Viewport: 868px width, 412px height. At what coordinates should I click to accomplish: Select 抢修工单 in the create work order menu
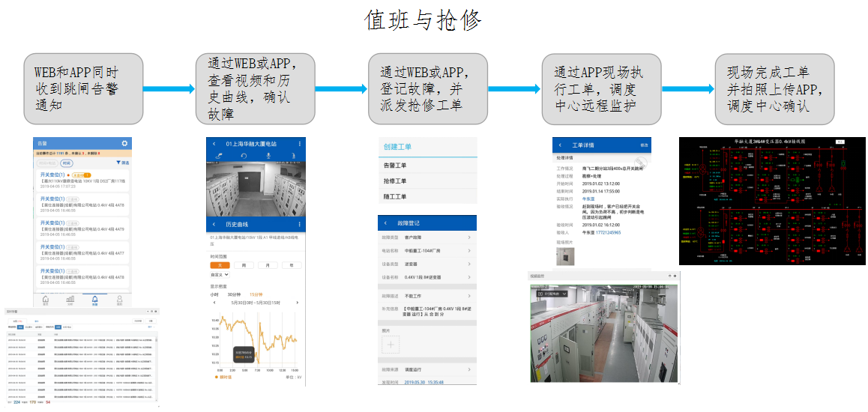coord(395,181)
